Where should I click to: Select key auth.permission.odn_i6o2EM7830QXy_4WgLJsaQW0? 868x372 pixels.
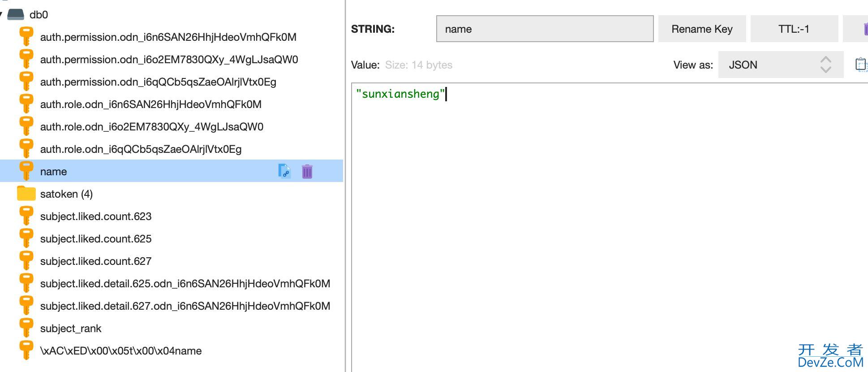click(x=169, y=60)
